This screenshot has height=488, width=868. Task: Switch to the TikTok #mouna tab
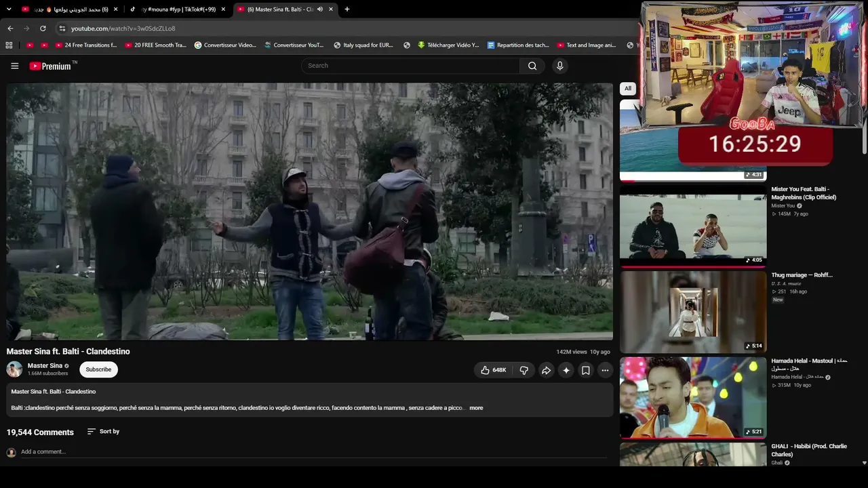(178, 9)
